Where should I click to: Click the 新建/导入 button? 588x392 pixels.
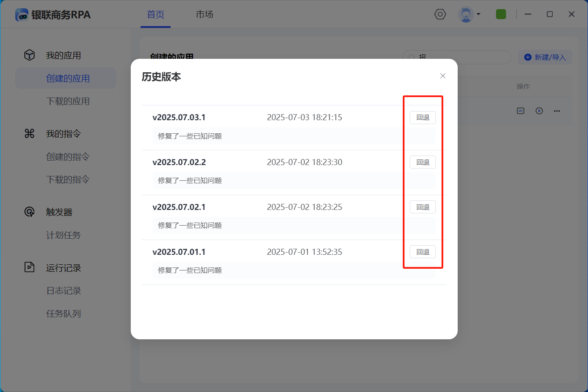point(545,57)
